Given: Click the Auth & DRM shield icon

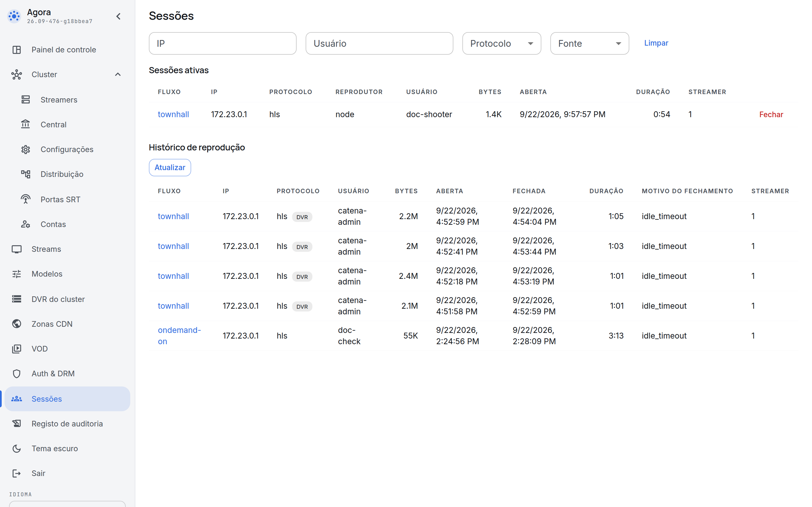Looking at the screenshot, I should (x=16, y=373).
